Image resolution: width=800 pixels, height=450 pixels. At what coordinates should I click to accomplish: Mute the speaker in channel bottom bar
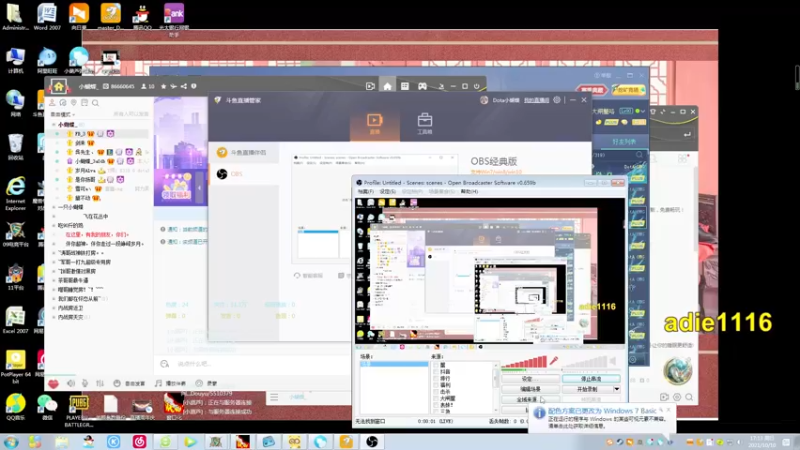click(71, 383)
